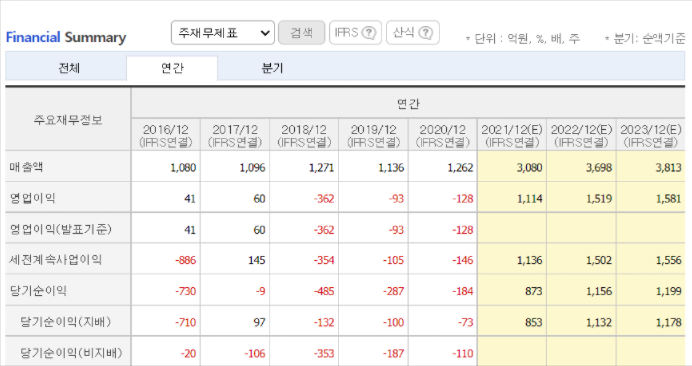The width and height of the screenshot is (692, 366).
Task: Click the IFRS help button
Action: pos(355,33)
